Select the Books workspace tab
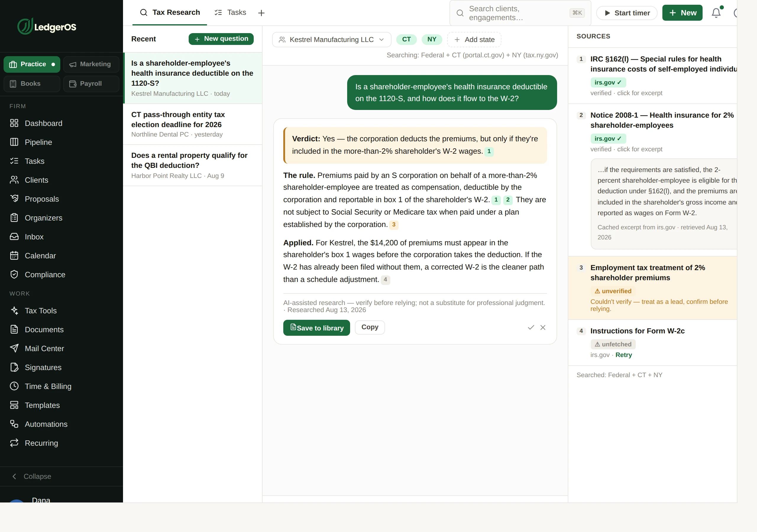The width and height of the screenshot is (757, 532). point(32,84)
